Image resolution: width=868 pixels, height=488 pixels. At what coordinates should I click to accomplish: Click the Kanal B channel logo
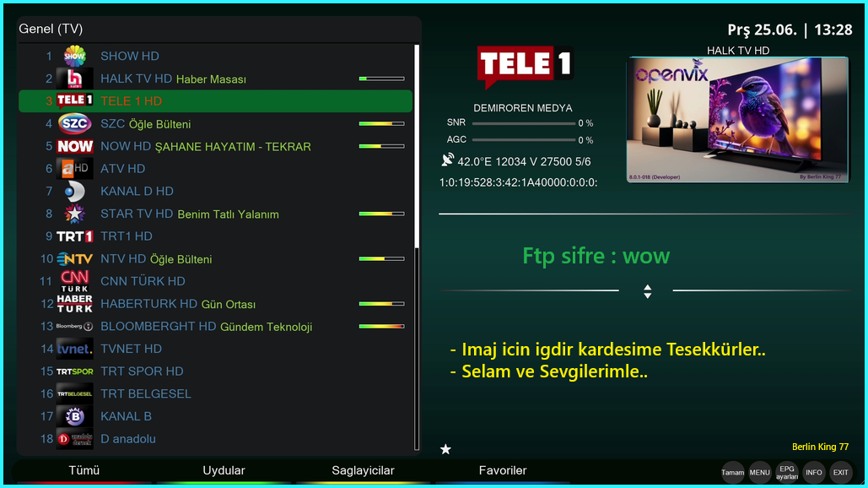click(74, 416)
